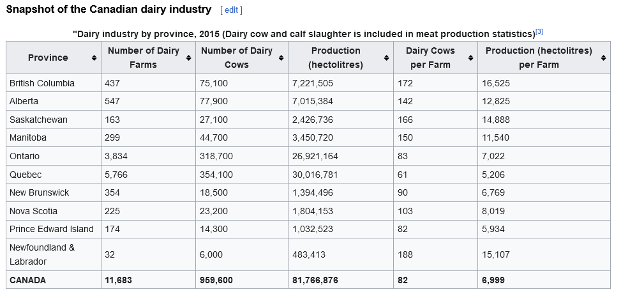Click Alberta's dairy farms count 547

pyautogui.click(x=112, y=101)
